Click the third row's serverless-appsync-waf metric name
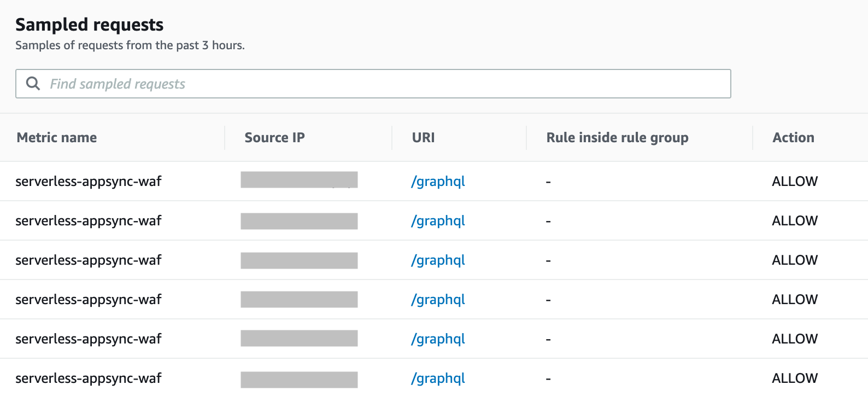868x396 pixels. [89, 260]
